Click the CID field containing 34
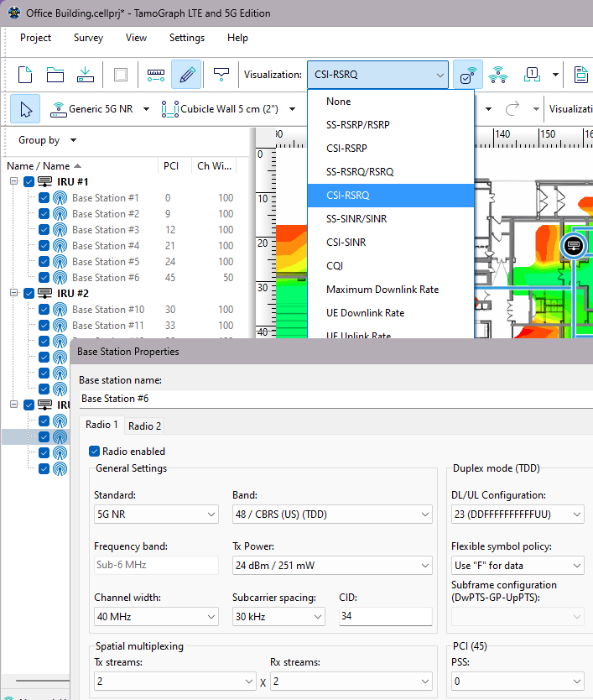This screenshot has width=593, height=700. (x=386, y=616)
